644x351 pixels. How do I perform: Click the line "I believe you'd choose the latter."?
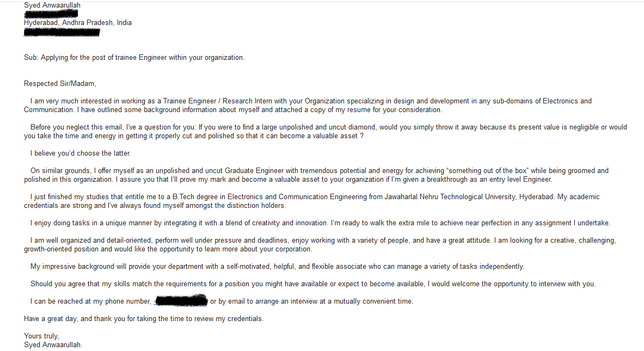point(81,153)
